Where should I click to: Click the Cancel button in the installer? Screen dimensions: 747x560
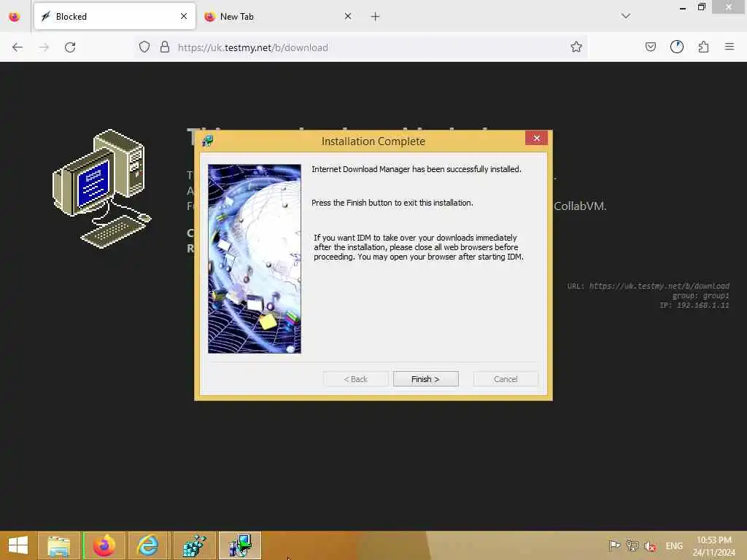tap(506, 379)
